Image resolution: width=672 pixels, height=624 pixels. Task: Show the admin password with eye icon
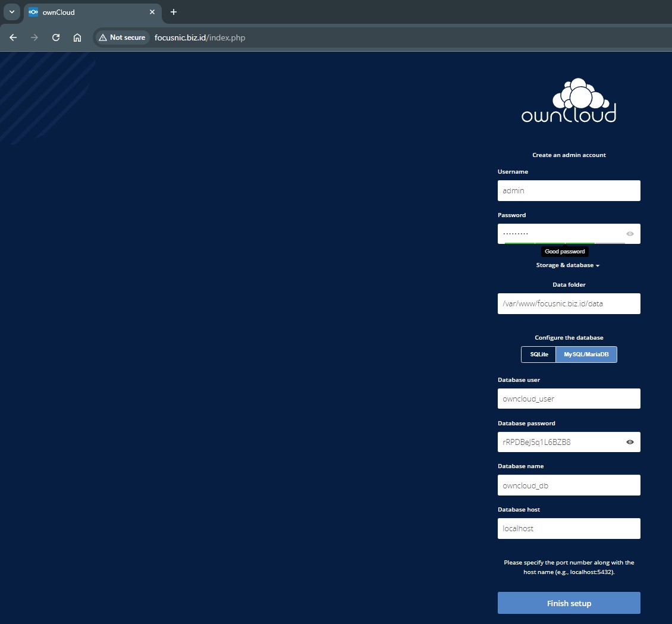click(630, 234)
